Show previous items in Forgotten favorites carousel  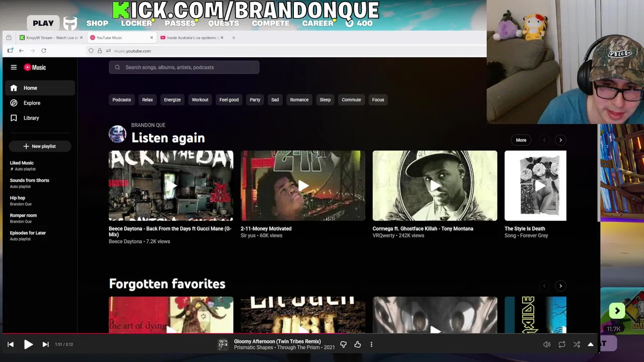544,286
